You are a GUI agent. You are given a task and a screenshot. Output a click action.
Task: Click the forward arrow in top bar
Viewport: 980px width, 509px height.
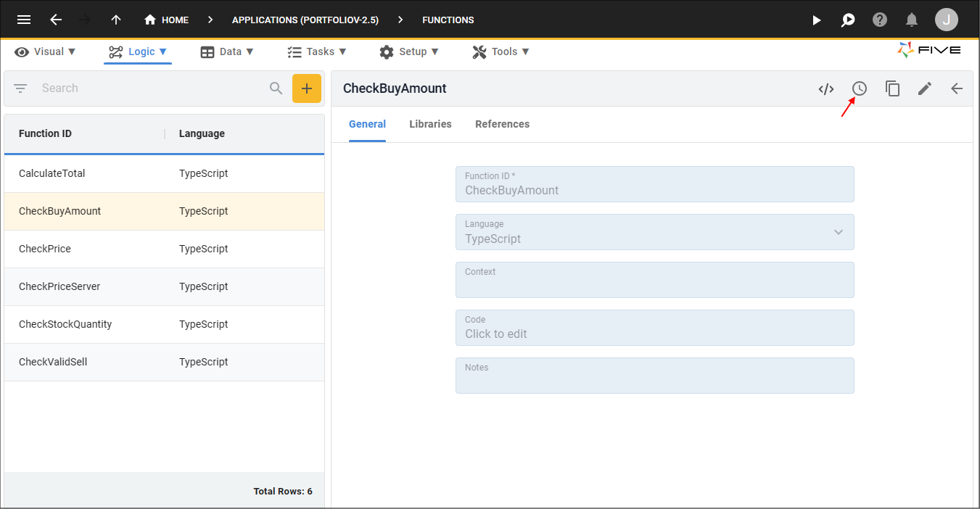point(85,20)
